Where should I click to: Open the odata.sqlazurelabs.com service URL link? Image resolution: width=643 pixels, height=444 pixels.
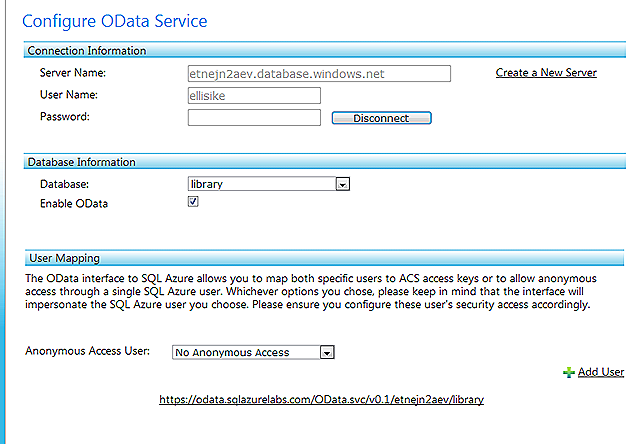[322, 399]
